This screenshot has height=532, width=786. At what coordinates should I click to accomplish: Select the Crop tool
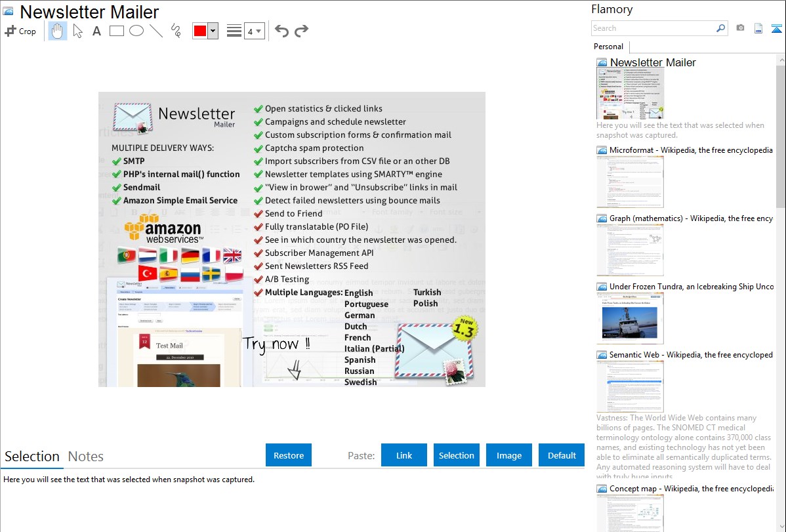click(x=20, y=31)
